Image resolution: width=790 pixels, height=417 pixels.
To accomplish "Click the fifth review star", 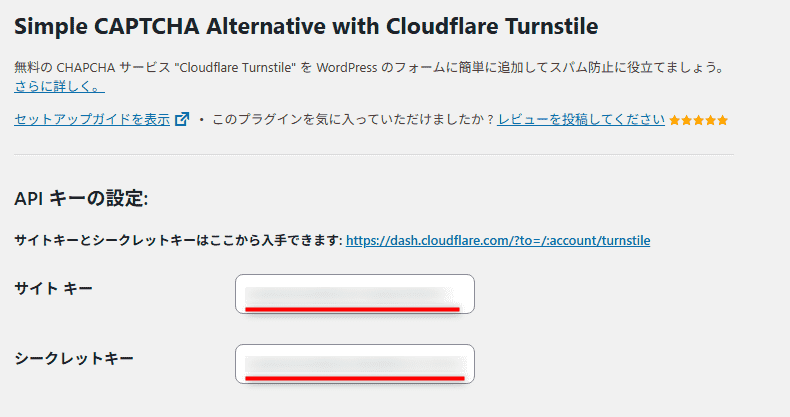I will pos(723,121).
